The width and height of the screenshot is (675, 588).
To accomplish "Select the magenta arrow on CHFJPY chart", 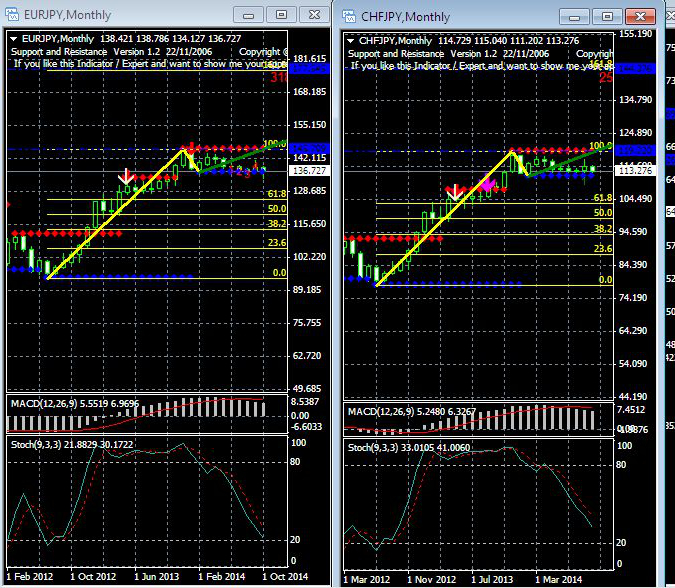I will pyautogui.click(x=487, y=183).
